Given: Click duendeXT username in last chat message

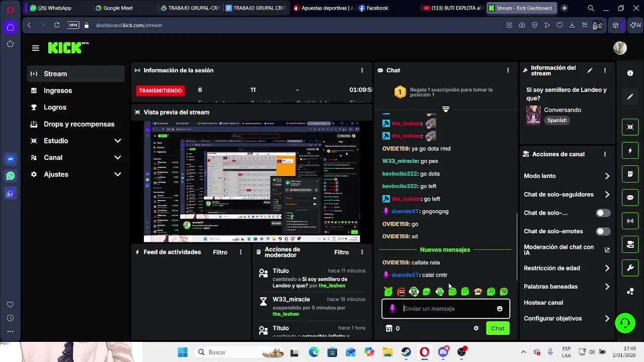Looking at the screenshot, I should pyautogui.click(x=405, y=276).
